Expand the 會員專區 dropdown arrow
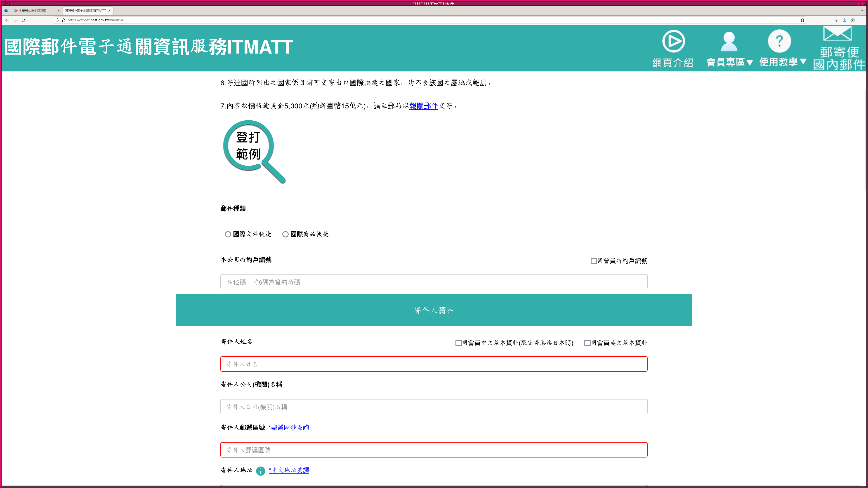 749,63
